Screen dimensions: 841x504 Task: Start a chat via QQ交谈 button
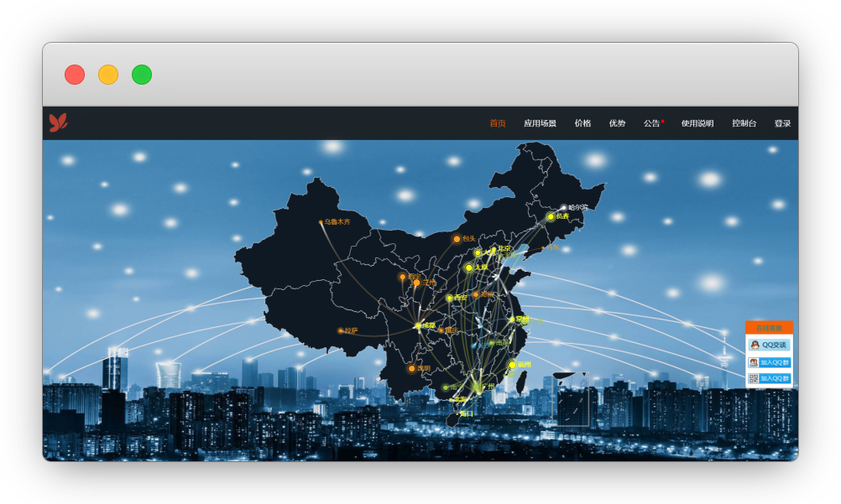pyautogui.click(x=769, y=345)
